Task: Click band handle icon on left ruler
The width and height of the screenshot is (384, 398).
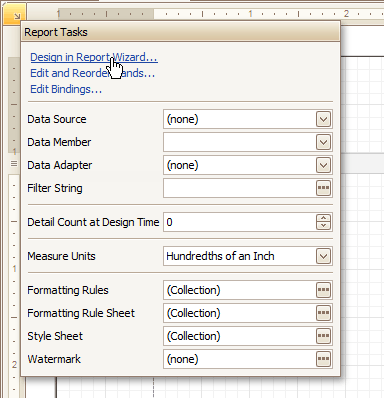Action: (14, 163)
